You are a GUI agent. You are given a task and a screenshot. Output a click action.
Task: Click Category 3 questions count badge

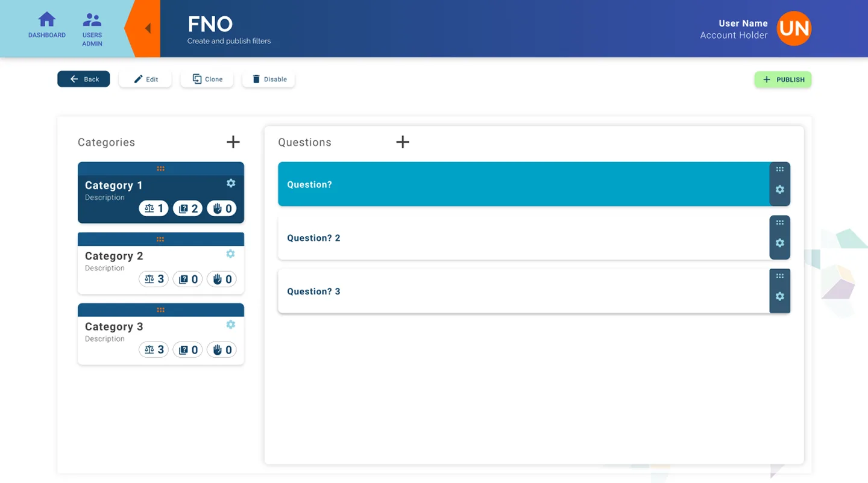pos(188,350)
